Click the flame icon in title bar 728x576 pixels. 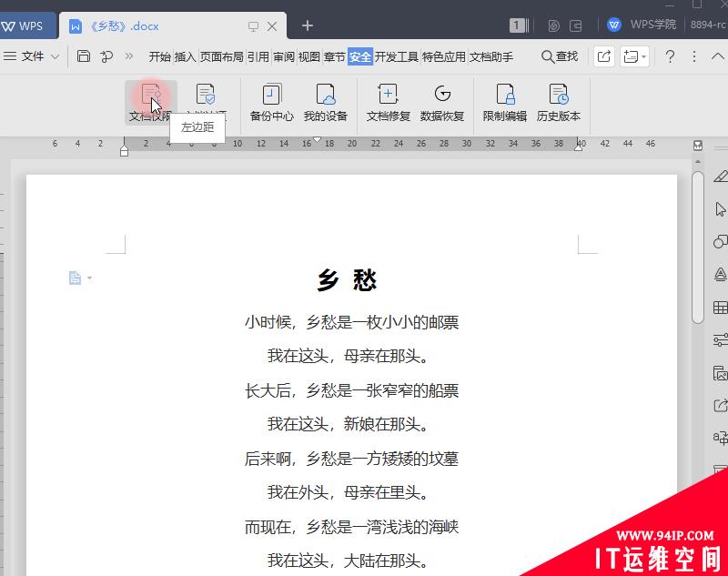(553, 25)
